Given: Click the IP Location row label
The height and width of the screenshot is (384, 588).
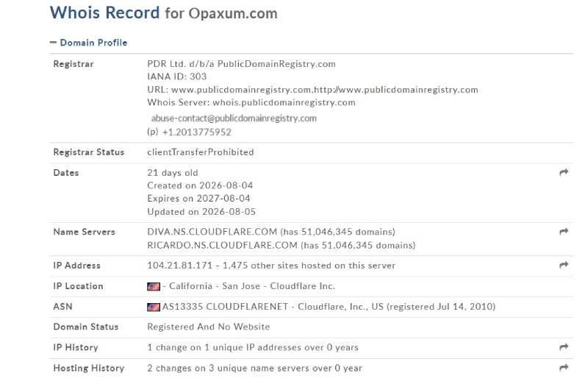Looking at the screenshot, I should tap(78, 286).
